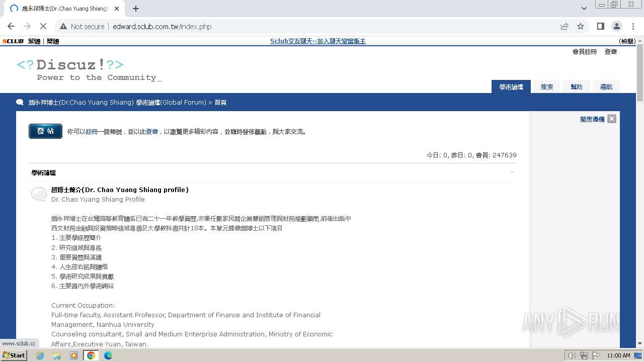Launch Internet Explorer from the taskbar
644x362 pixels.
[x=40, y=355]
